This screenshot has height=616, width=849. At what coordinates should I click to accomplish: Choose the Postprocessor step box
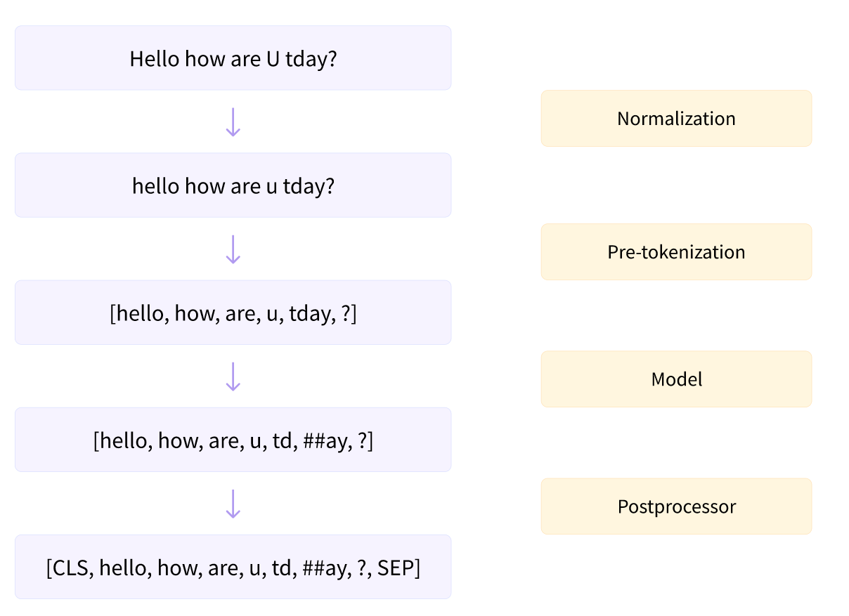coord(676,506)
